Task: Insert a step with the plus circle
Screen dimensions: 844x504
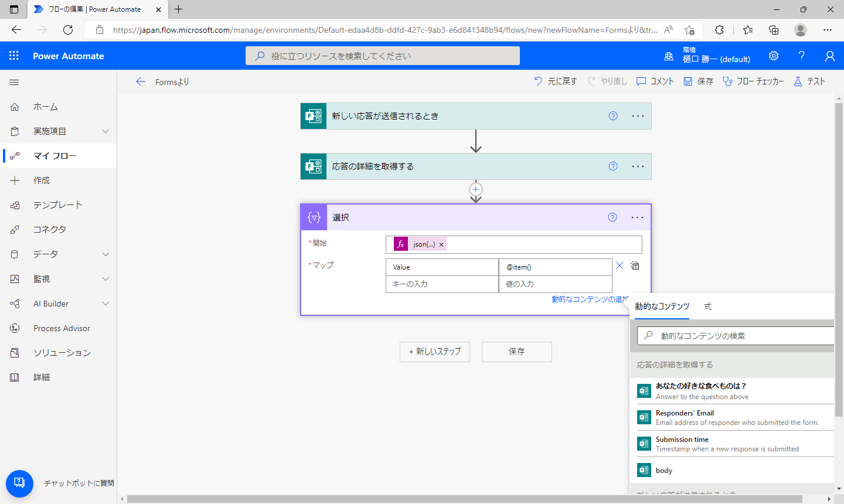Action: click(476, 189)
